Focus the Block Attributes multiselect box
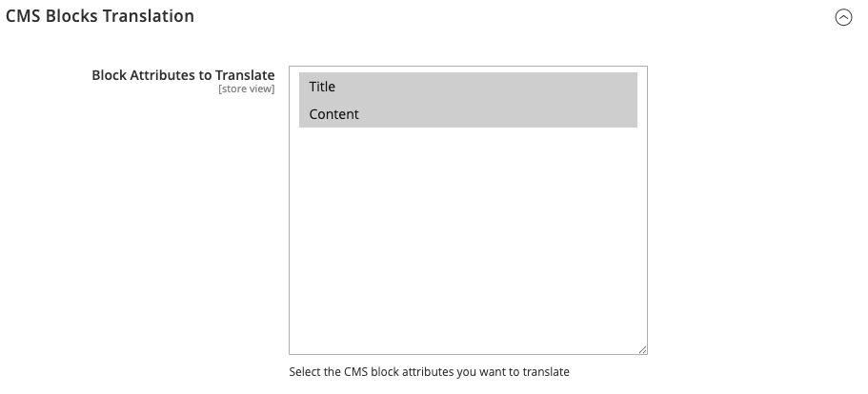The height and width of the screenshot is (394, 868). (467, 238)
